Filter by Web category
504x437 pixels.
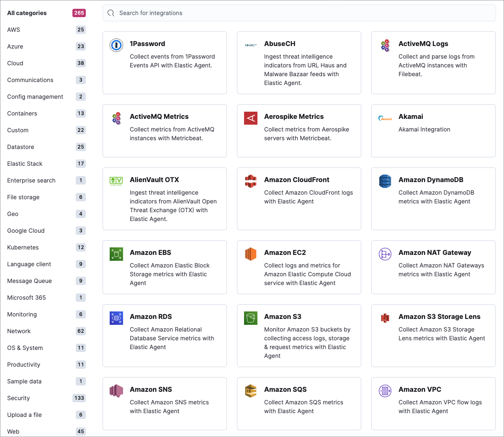pyautogui.click(x=46, y=432)
